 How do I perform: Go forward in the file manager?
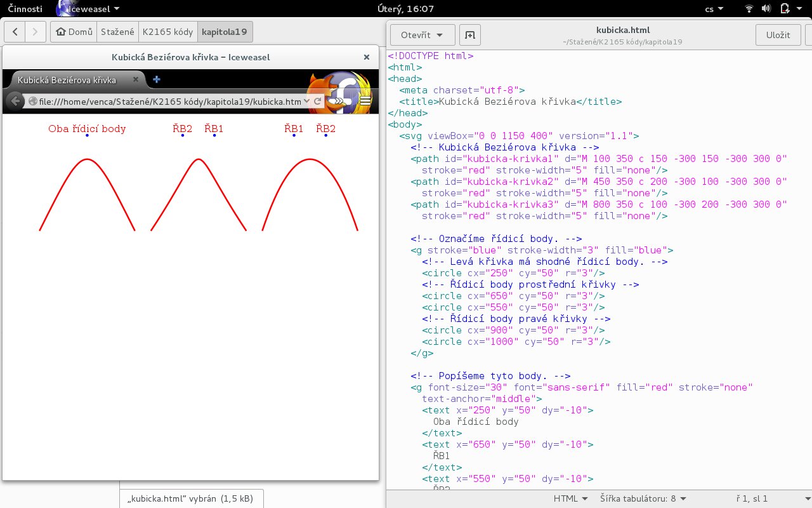[x=36, y=32]
